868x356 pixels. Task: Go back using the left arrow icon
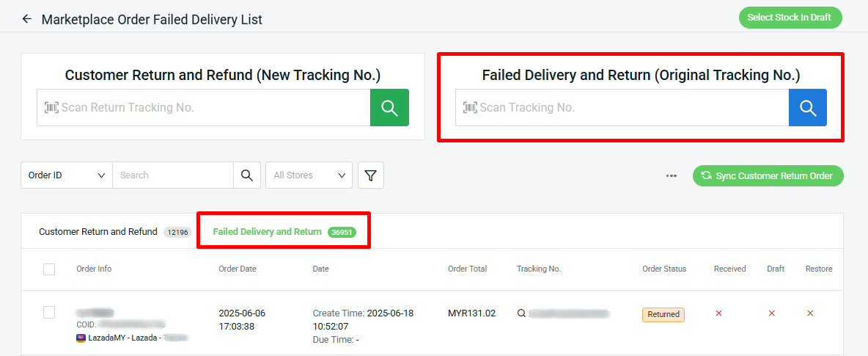(x=26, y=19)
